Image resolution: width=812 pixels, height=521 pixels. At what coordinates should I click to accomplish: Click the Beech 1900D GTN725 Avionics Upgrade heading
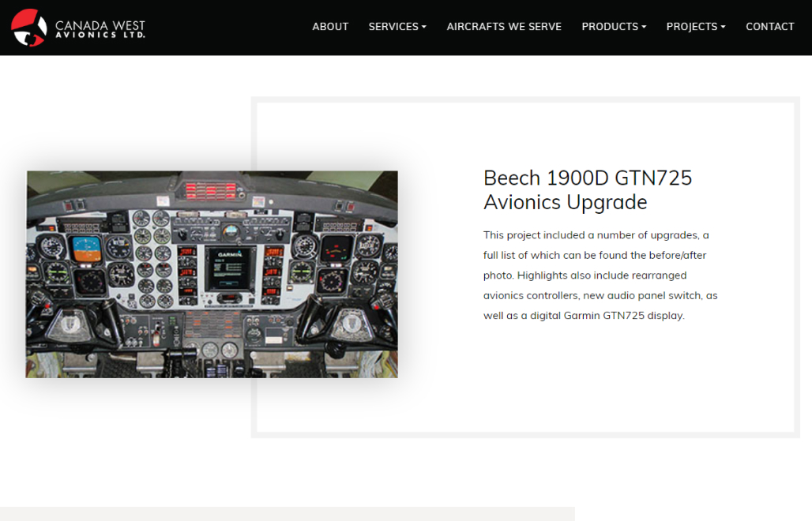tap(587, 190)
